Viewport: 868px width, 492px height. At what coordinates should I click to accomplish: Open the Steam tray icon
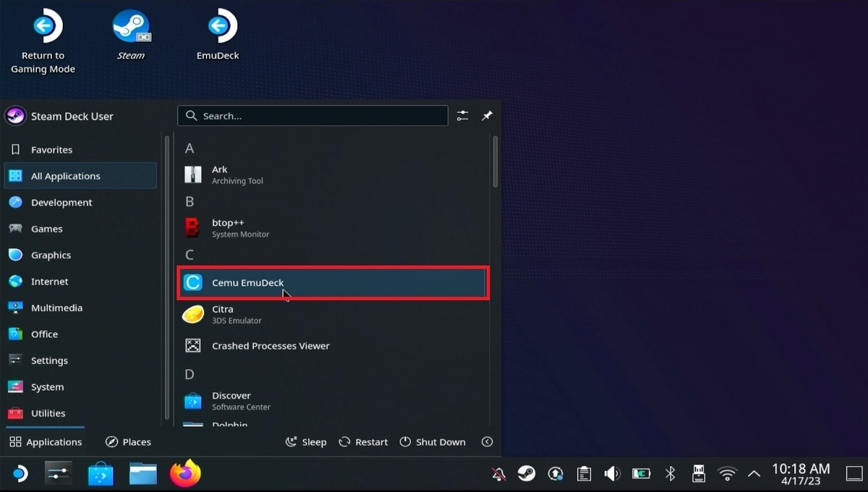pos(527,474)
